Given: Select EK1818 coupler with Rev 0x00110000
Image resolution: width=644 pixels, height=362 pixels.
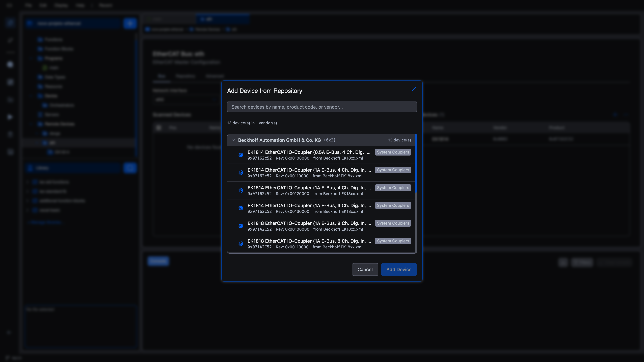Looking at the screenshot, I should point(321,244).
